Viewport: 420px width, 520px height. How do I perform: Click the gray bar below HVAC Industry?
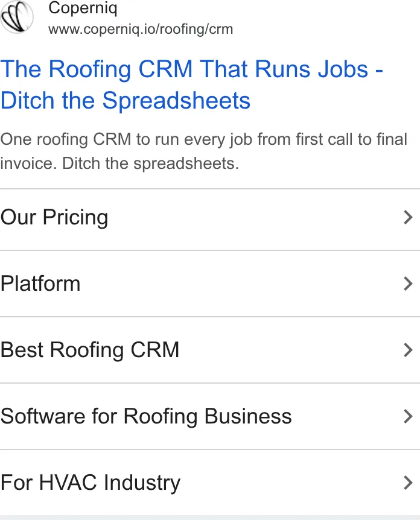click(x=210, y=518)
